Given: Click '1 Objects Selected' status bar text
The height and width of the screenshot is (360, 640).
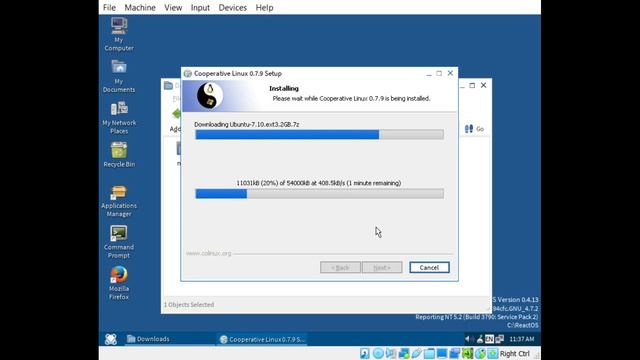Looking at the screenshot, I should coord(189,304).
